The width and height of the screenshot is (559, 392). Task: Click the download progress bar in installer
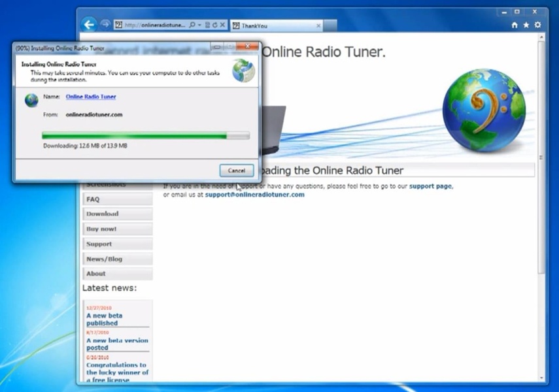(x=146, y=135)
